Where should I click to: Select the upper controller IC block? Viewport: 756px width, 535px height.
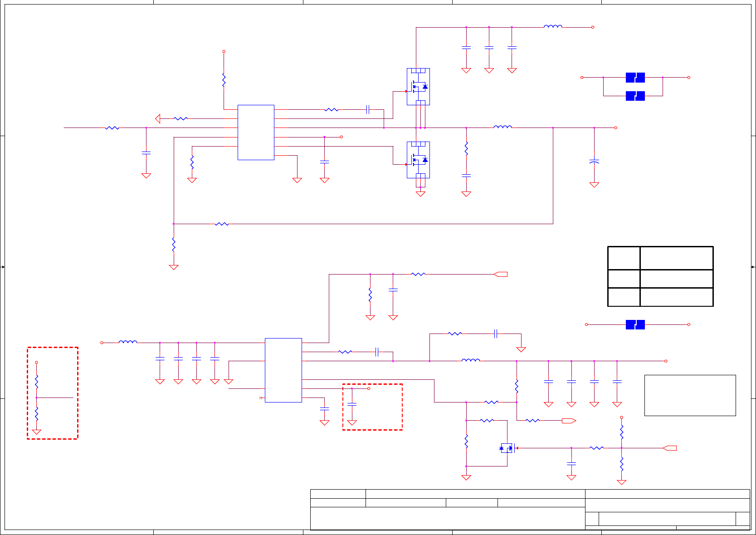256,133
